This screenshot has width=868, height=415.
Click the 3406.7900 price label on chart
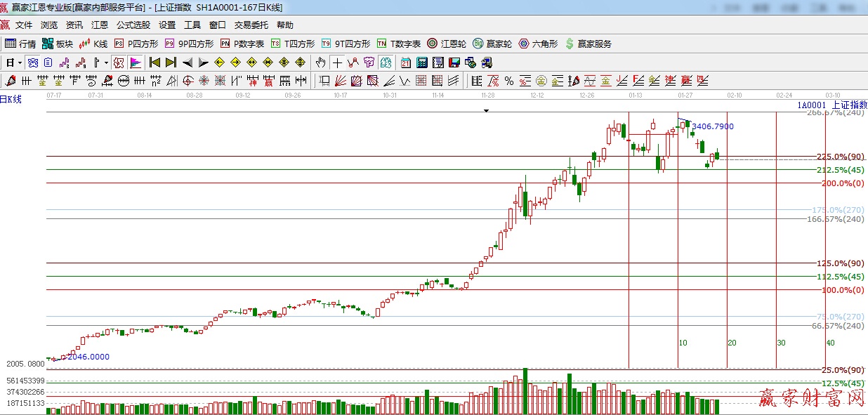(712, 126)
